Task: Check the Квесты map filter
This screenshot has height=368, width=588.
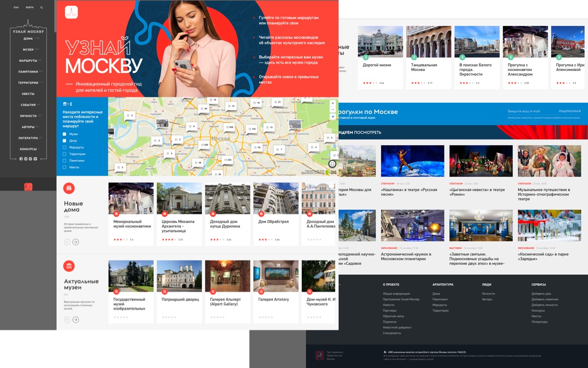Action: (x=65, y=167)
